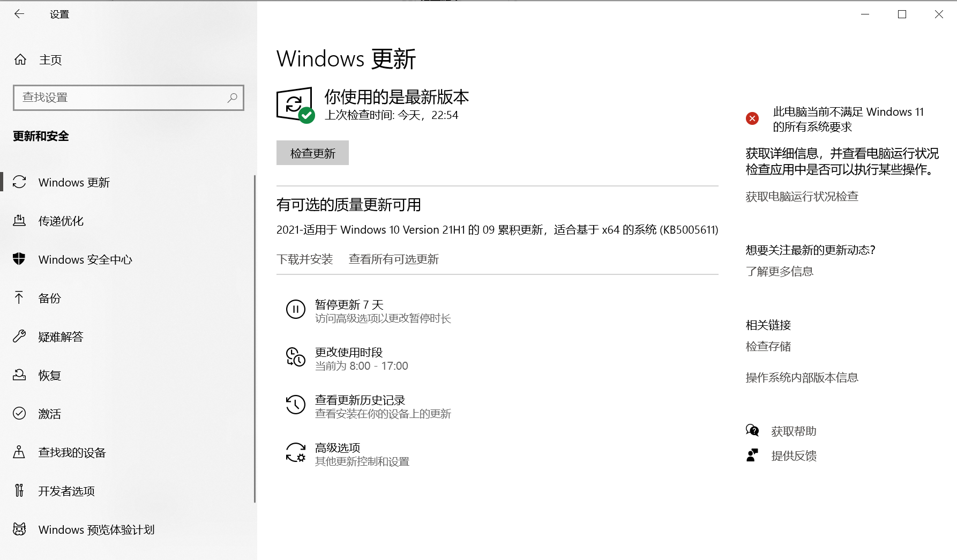
Task: Open the 激活 settings page
Action: [50, 414]
